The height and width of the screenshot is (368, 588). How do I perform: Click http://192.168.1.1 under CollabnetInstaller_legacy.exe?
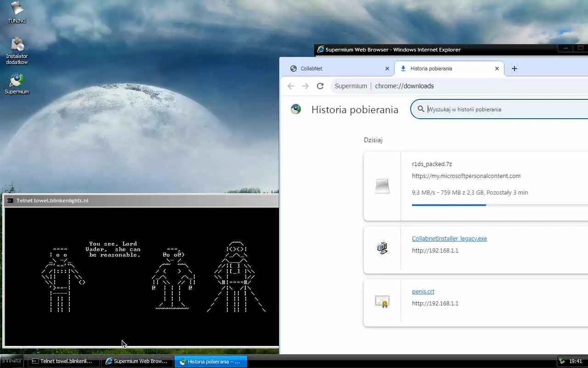click(x=435, y=251)
